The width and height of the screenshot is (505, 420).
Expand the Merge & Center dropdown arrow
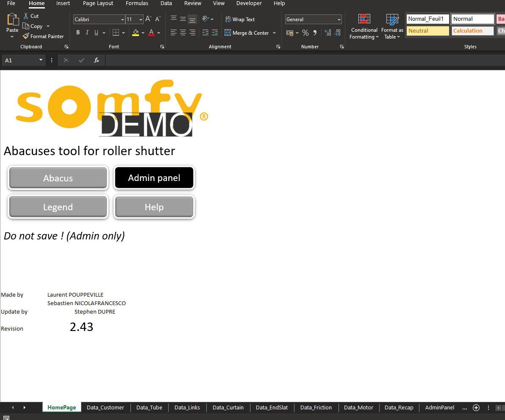pyautogui.click(x=275, y=33)
